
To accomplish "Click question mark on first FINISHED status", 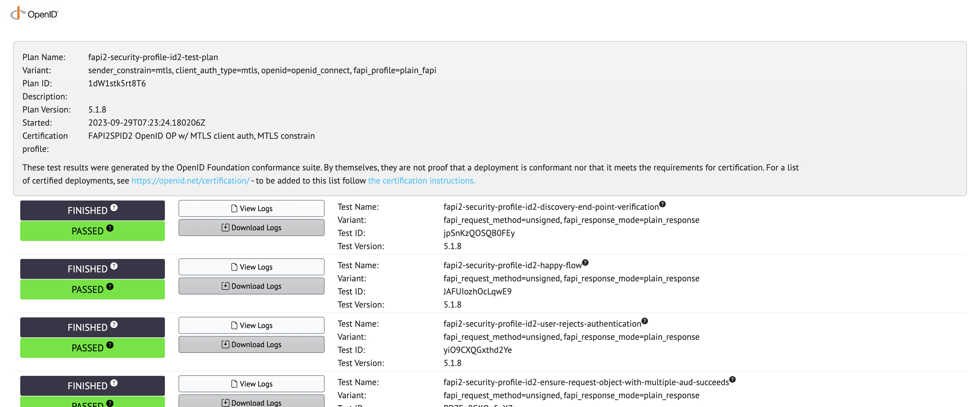I will [x=114, y=208].
